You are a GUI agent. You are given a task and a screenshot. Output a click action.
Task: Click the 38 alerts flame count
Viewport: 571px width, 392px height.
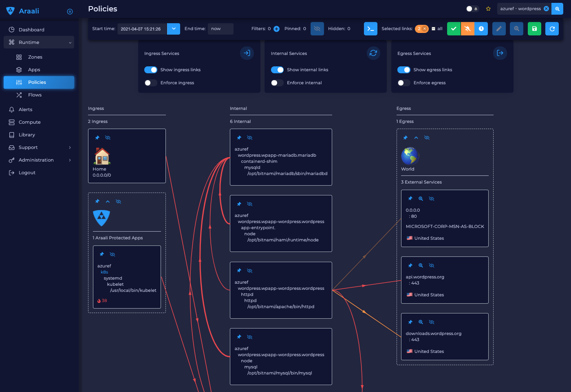click(x=102, y=301)
